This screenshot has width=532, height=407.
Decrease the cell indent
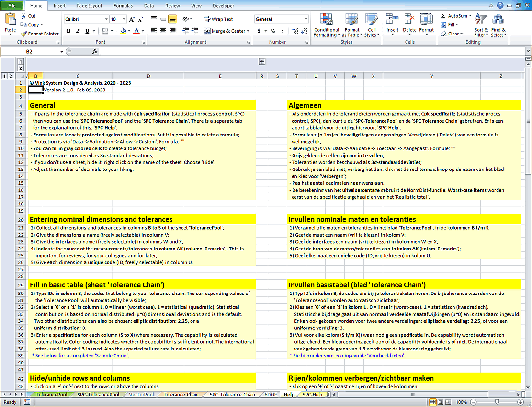pyautogui.click(x=186, y=31)
